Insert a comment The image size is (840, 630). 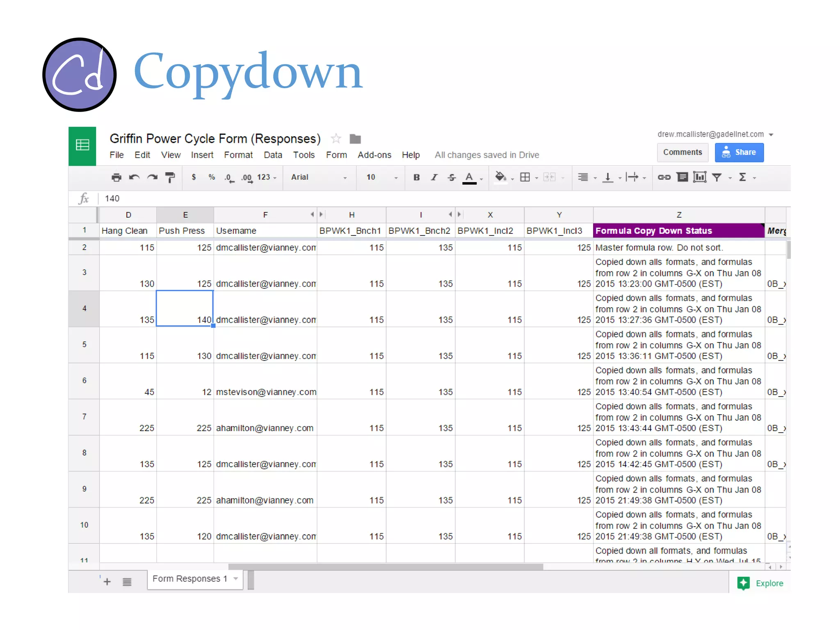coord(682,177)
